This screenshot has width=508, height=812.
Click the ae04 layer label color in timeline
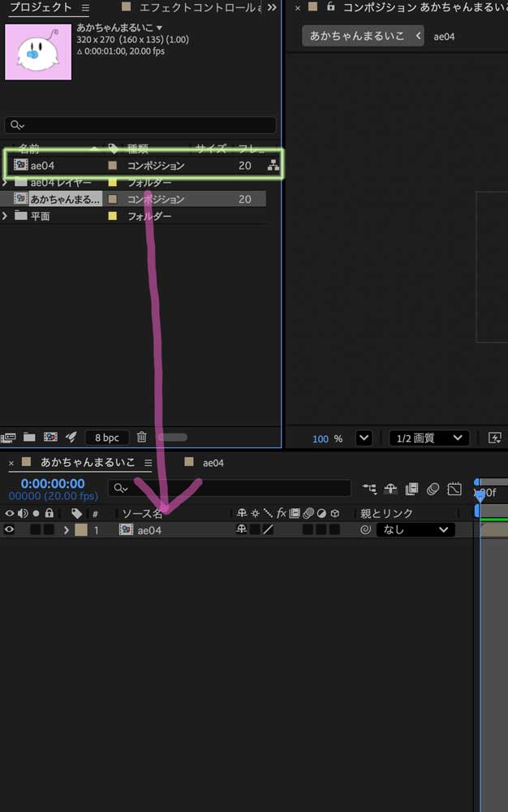pyautogui.click(x=81, y=529)
